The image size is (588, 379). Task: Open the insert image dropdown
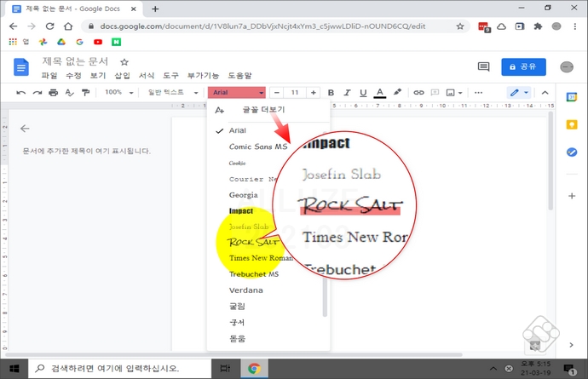coord(454,93)
